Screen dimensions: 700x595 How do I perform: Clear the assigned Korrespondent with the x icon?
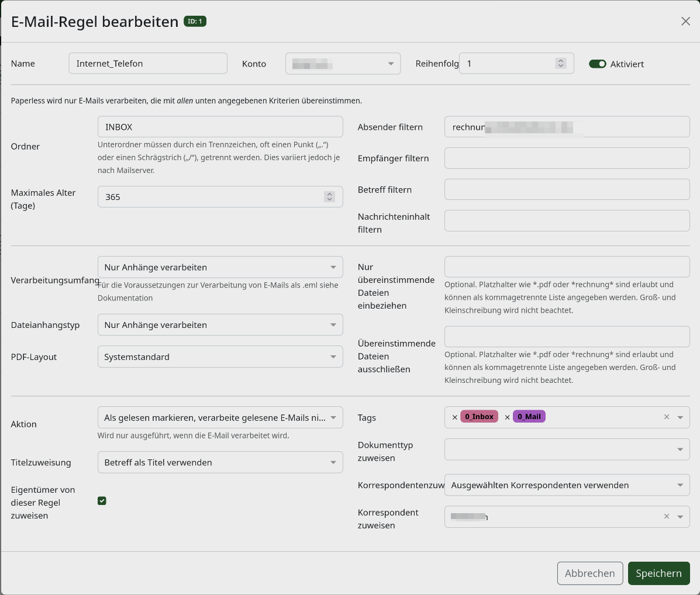coord(667,516)
